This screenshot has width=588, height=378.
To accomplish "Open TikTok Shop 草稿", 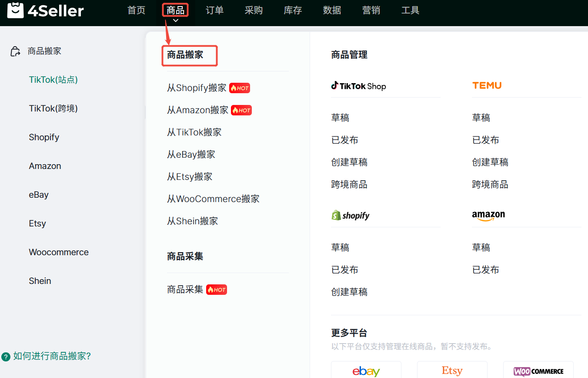I will (x=340, y=118).
